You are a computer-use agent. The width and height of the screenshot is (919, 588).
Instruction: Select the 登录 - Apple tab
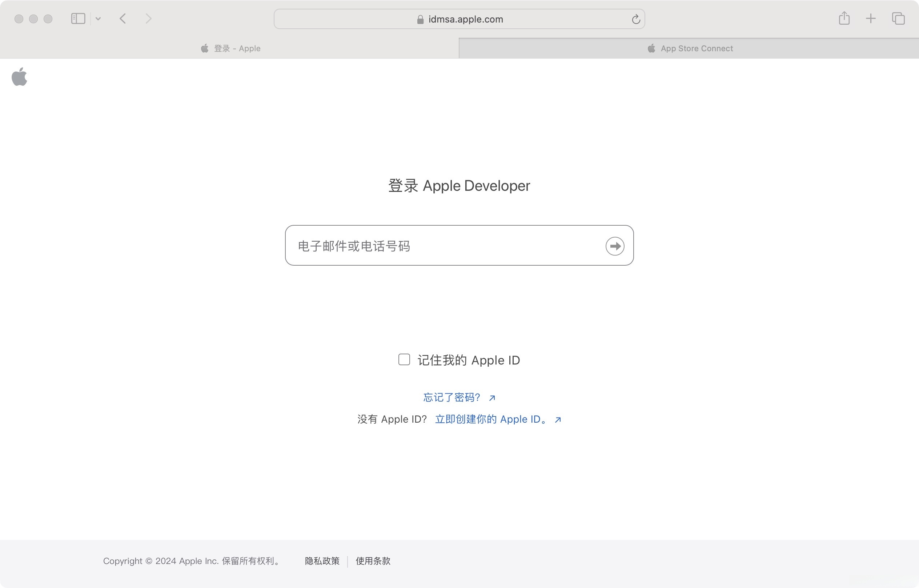[x=230, y=48]
